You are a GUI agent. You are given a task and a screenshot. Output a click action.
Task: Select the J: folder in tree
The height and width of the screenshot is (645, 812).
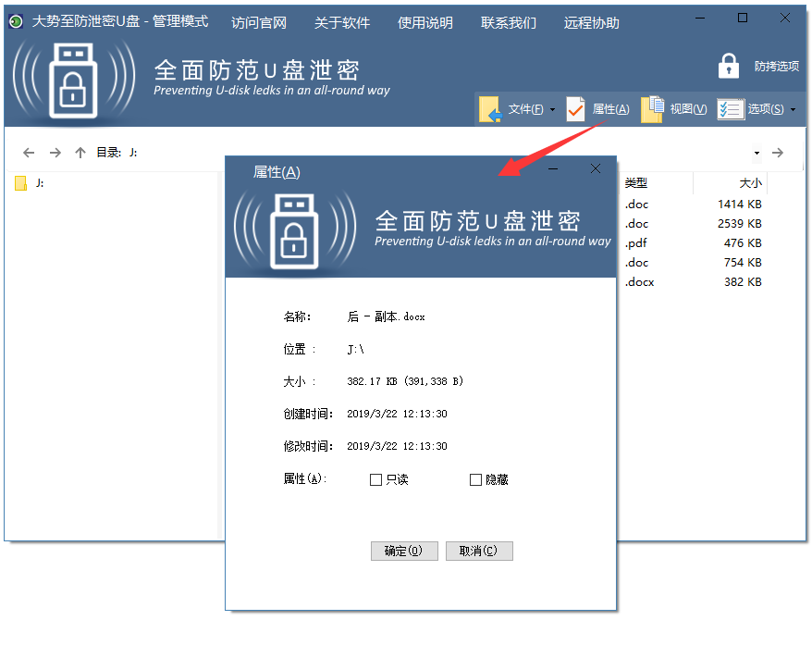[x=39, y=183]
